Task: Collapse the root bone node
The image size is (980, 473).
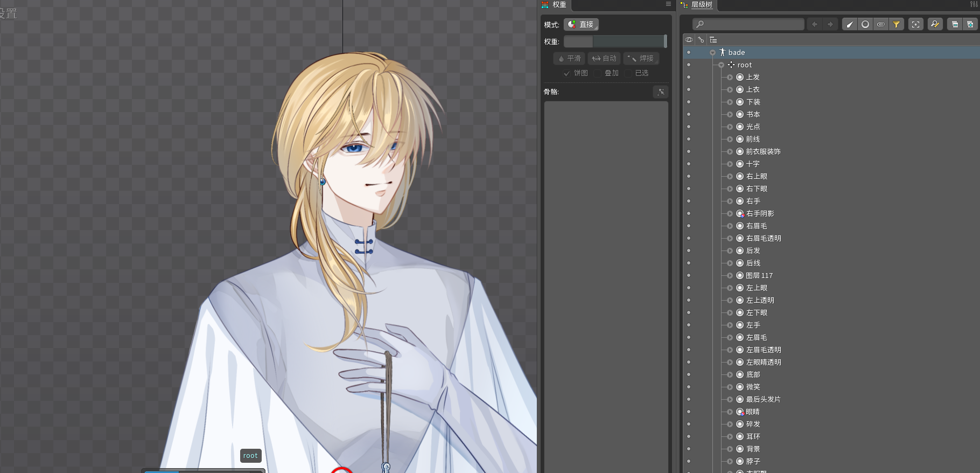Action: click(x=721, y=65)
